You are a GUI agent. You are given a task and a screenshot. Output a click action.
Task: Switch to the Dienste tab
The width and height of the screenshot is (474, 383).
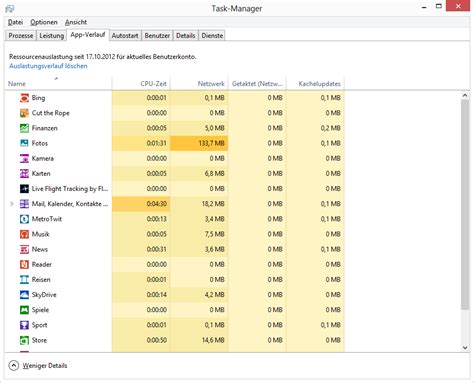(x=212, y=36)
